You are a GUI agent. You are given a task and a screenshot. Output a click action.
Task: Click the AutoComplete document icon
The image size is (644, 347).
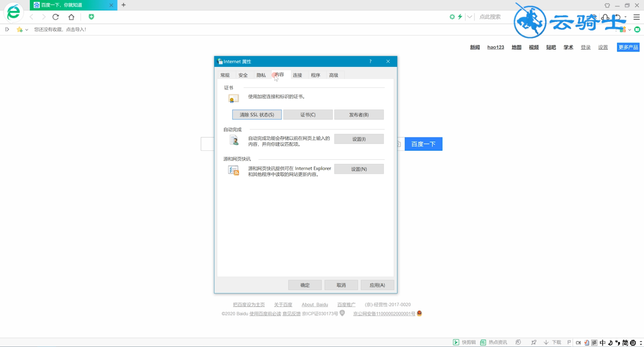tap(234, 140)
